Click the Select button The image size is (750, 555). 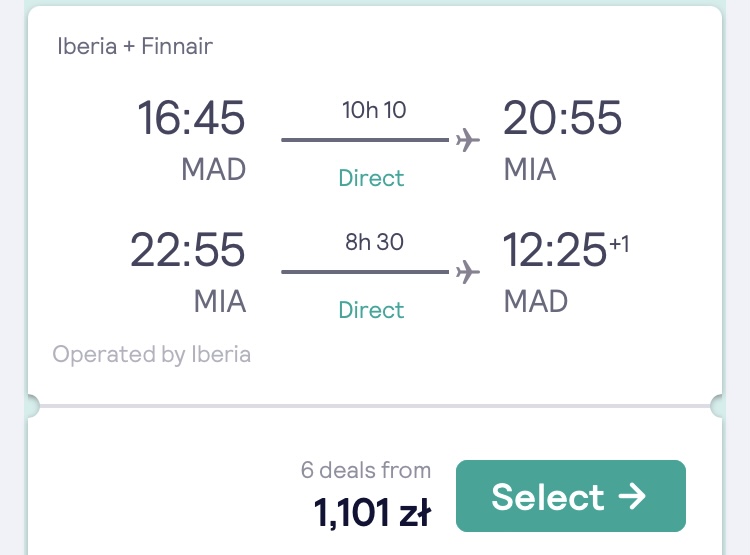(571, 496)
